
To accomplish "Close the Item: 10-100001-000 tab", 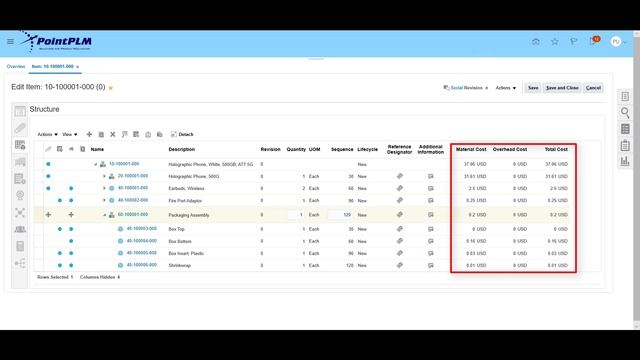I will (x=78, y=67).
